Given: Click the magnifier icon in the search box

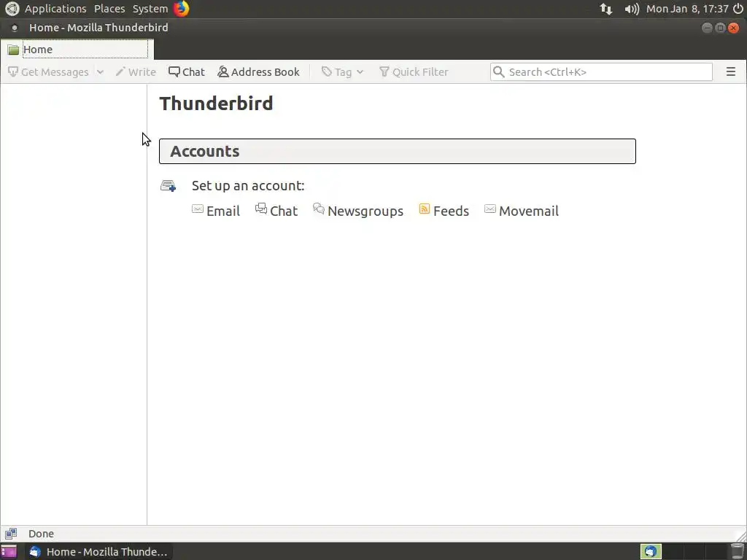Looking at the screenshot, I should tap(498, 72).
